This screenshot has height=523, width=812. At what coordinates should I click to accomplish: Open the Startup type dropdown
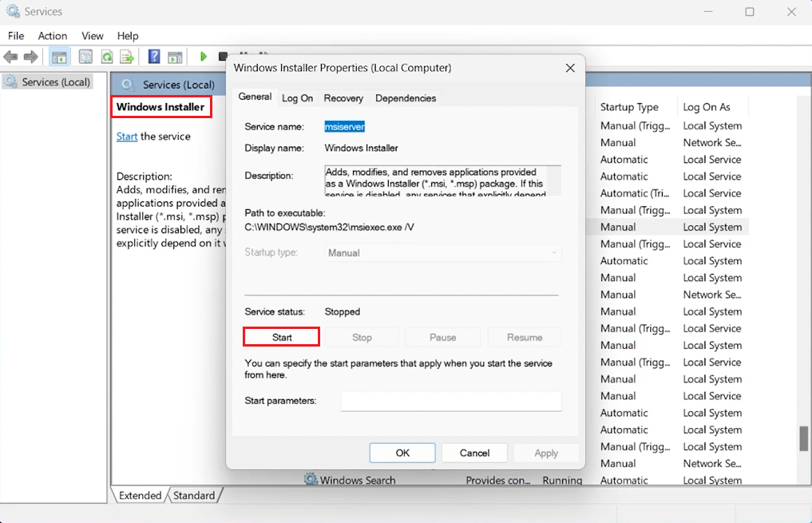pyautogui.click(x=554, y=252)
